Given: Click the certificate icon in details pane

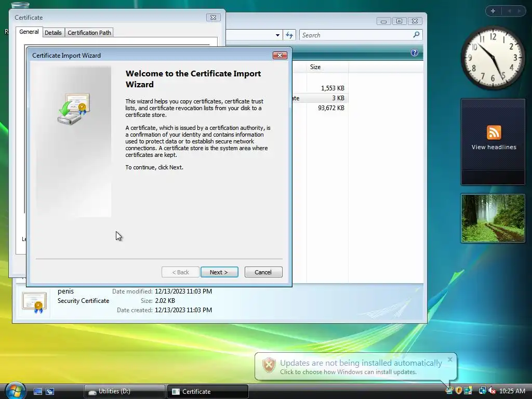Looking at the screenshot, I should point(34,302).
